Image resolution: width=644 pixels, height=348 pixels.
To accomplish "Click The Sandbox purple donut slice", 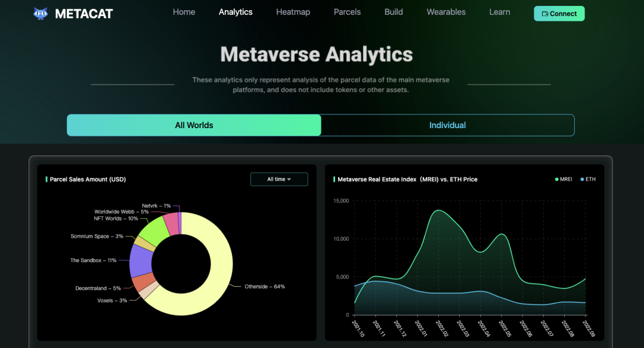I will (x=141, y=262).
